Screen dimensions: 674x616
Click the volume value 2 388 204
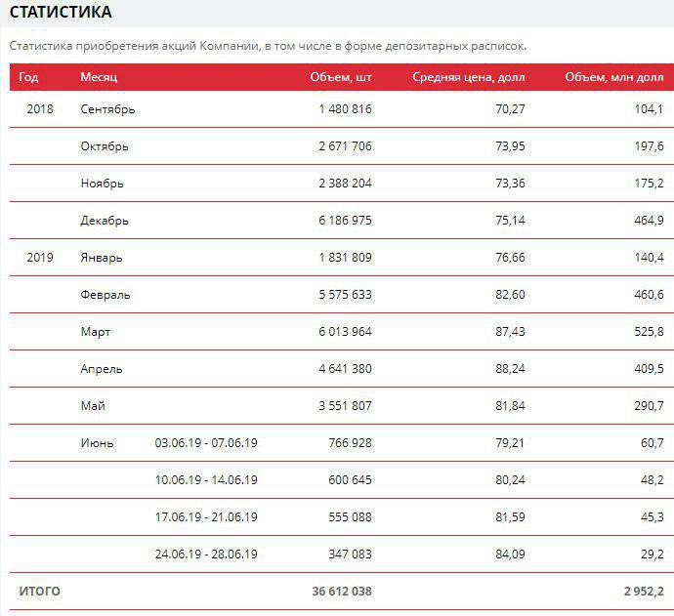pos(346,184)
